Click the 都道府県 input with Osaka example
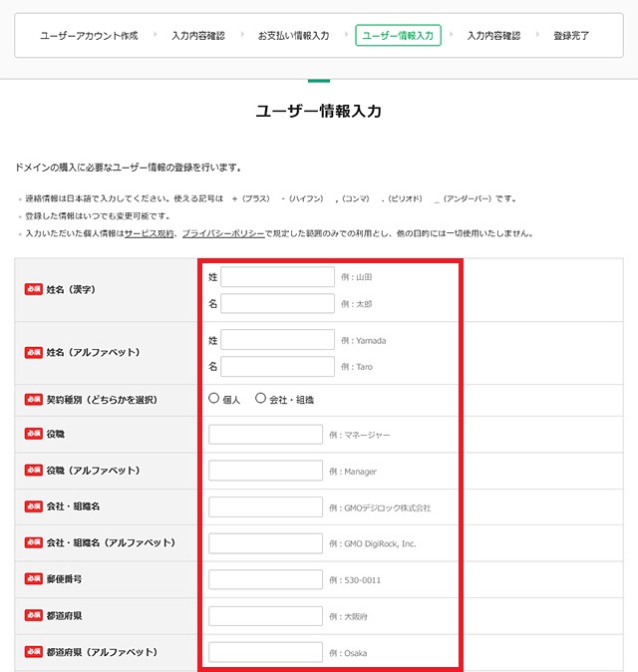Image resolution: width=638 pixels, height=672 pixels. (265, 652)
